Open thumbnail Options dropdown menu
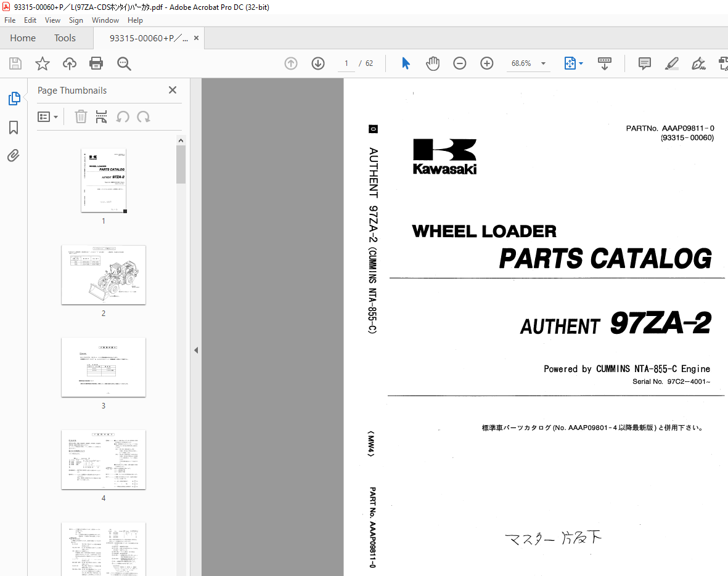 click(47, 117)
